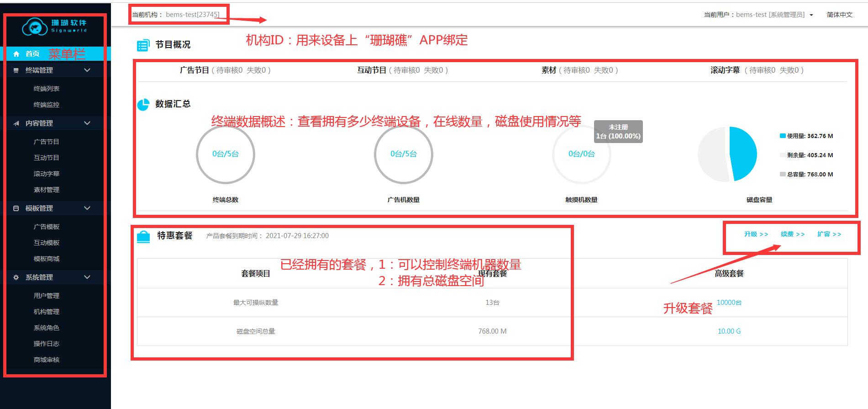
Task: Open the current user dropdown arrow
Action: pyautogui.click(x=811, y=15)
